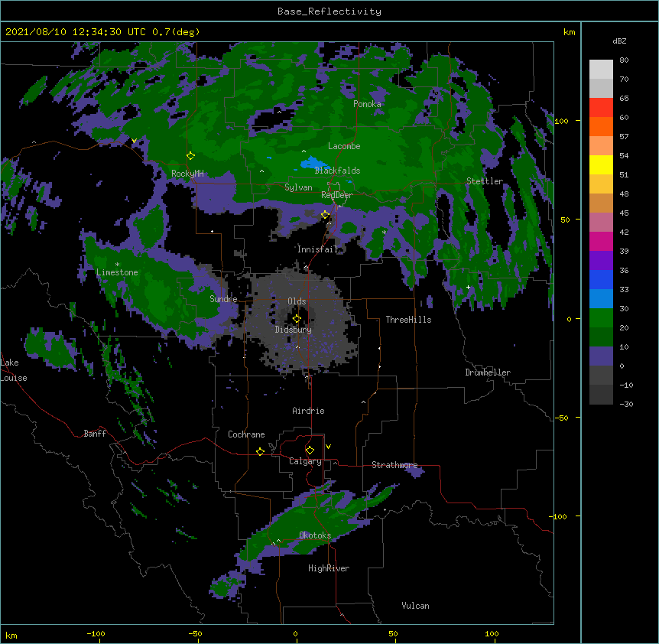Select the Innisfail label
659x644 pixels.
[317, 249]
